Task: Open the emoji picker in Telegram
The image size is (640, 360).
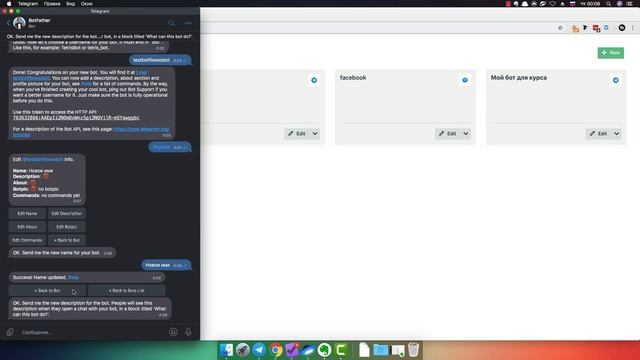Action: pos(173,332)
